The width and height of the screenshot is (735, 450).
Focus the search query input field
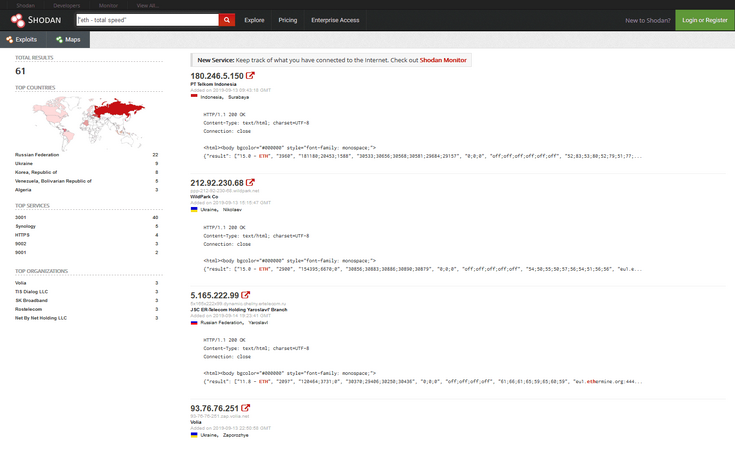tap(147, 20)
